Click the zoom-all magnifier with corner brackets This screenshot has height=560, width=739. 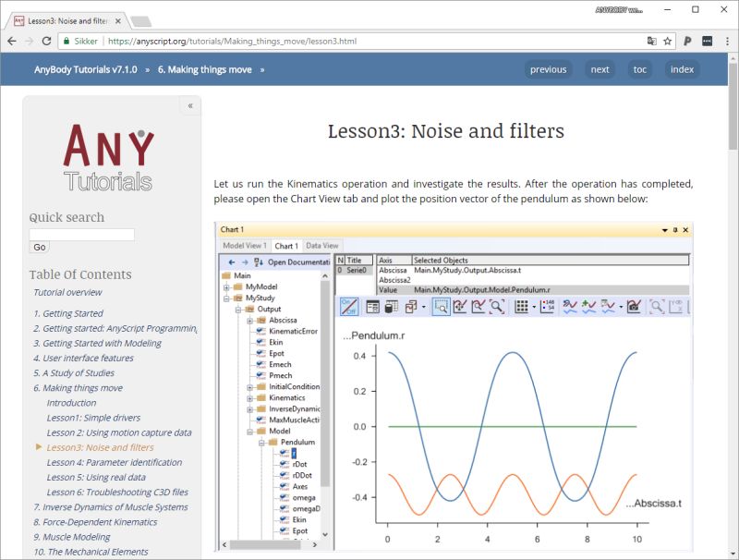click(x=497, y=307)
